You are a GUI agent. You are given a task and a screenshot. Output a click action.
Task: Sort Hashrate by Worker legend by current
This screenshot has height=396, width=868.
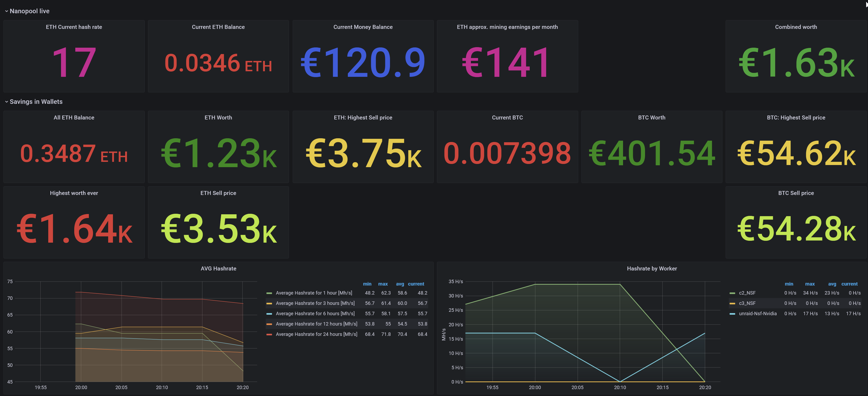(849, 284)
